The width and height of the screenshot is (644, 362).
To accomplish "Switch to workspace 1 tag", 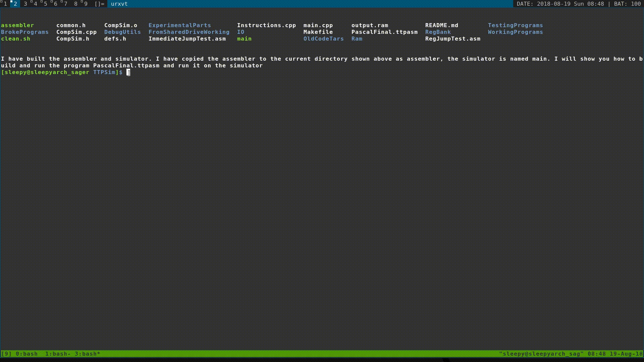I will tap(5, 4).
